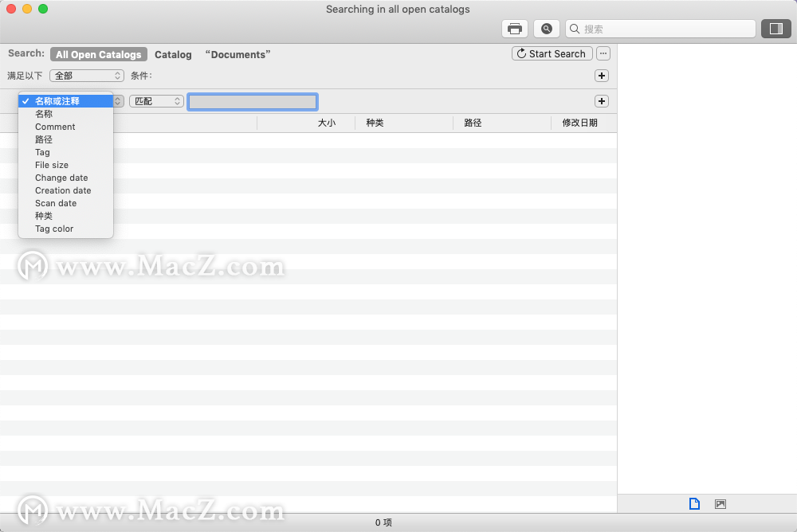Click the search magnifier inside 搜索 field
This screenshot has width=797, height=532.
point(575,29)
